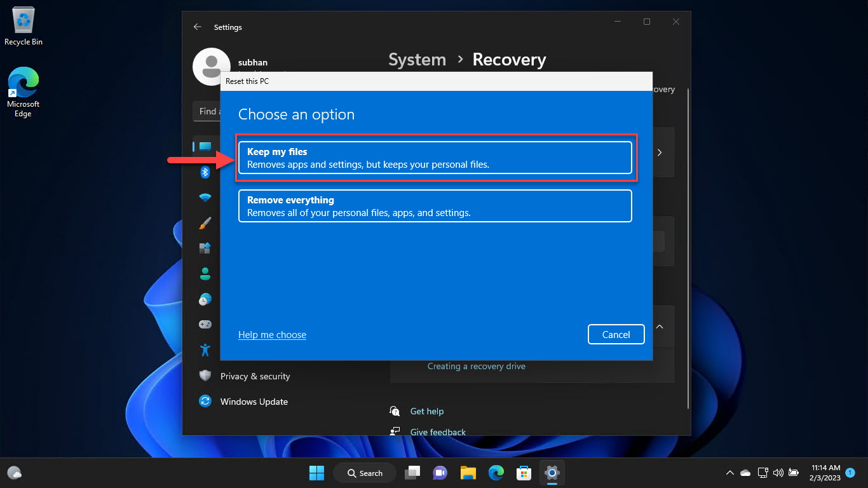Image resolution: width=868 pixels, height=488 pixels.
Task: Select the Personalization brush icon
Action: [x=205, y=223]
